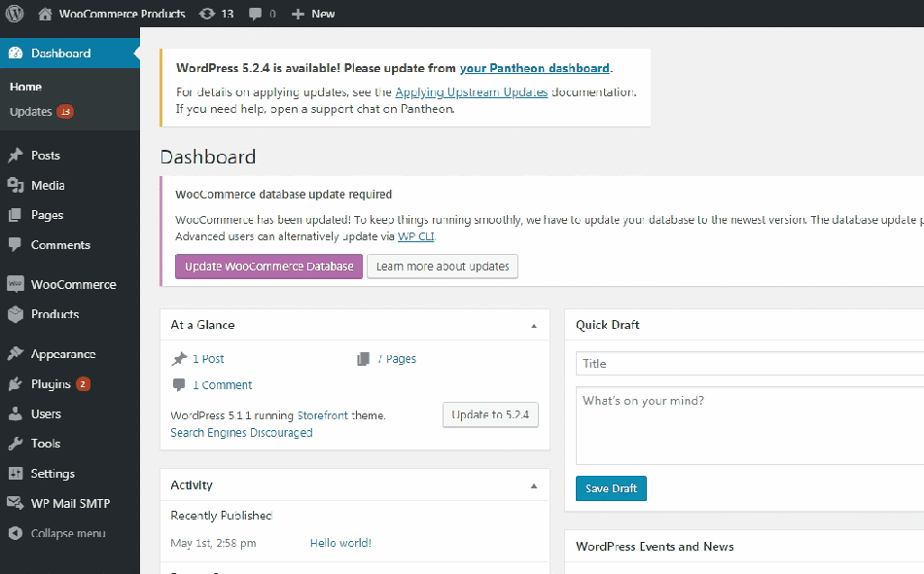
Task: Go to the Updates submenu item
Action: (30, 112)
